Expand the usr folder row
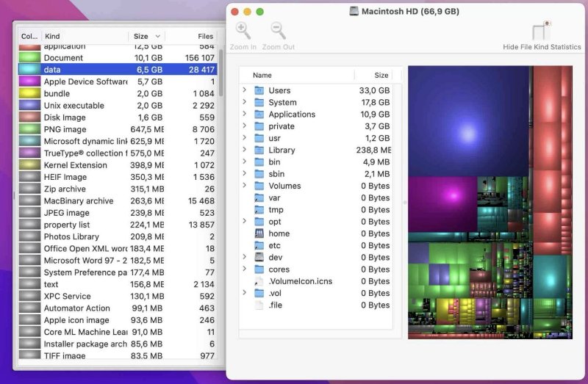588x384 pixels. tap(245, 138)
